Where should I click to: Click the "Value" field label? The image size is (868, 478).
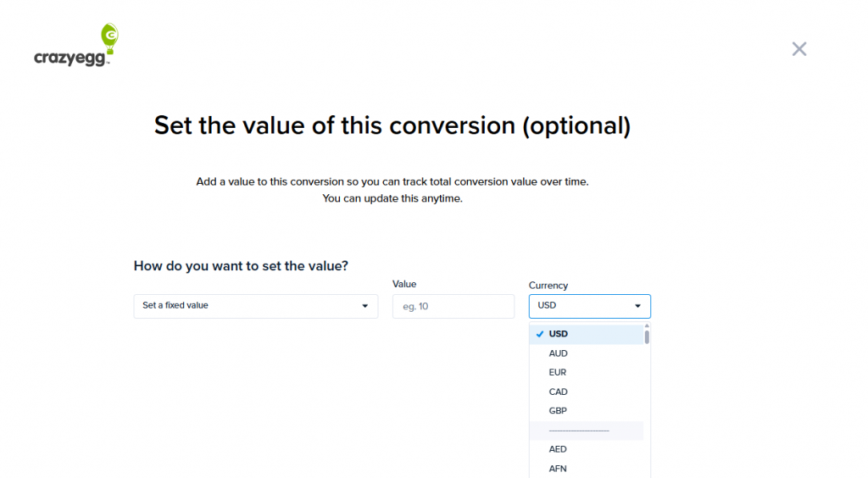click(404, 284)
